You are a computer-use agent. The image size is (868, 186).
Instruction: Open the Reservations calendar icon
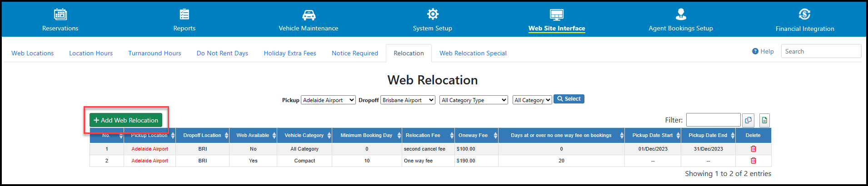[60, 15]
